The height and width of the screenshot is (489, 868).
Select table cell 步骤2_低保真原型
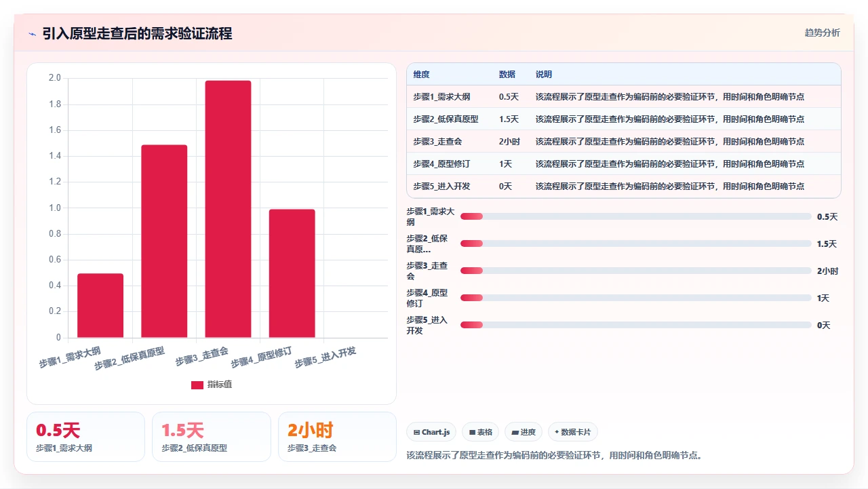click(446, 119)
